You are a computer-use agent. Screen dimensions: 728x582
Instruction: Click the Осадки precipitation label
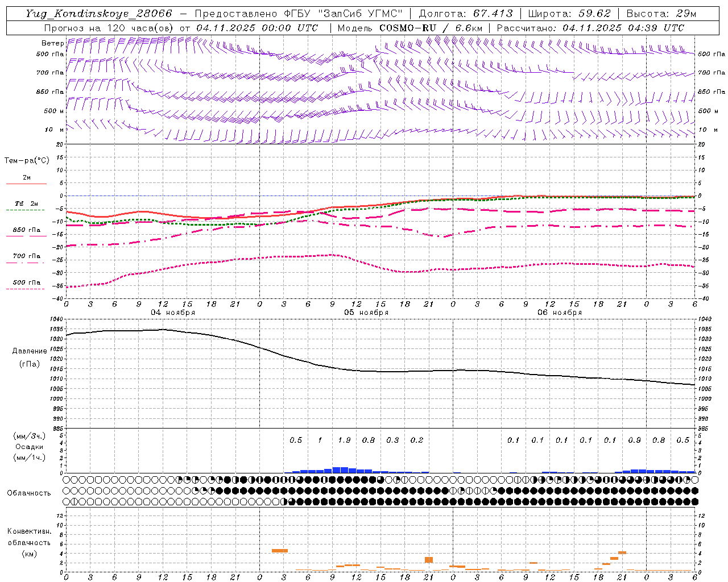coord(30,447)
